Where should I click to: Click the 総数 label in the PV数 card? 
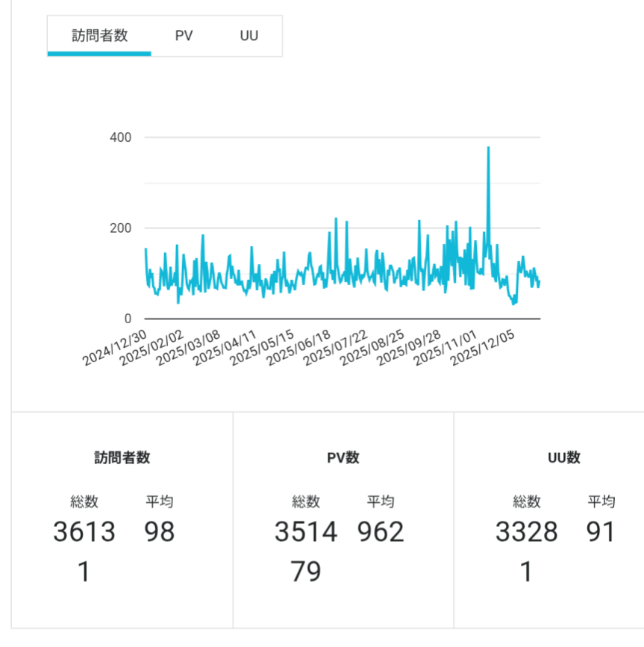(306, 501)
